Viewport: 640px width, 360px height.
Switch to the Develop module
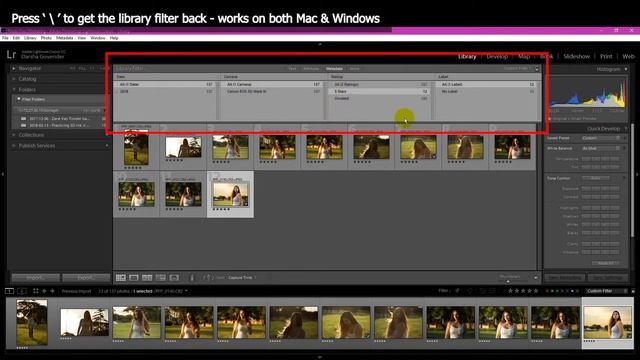[497, 56]
